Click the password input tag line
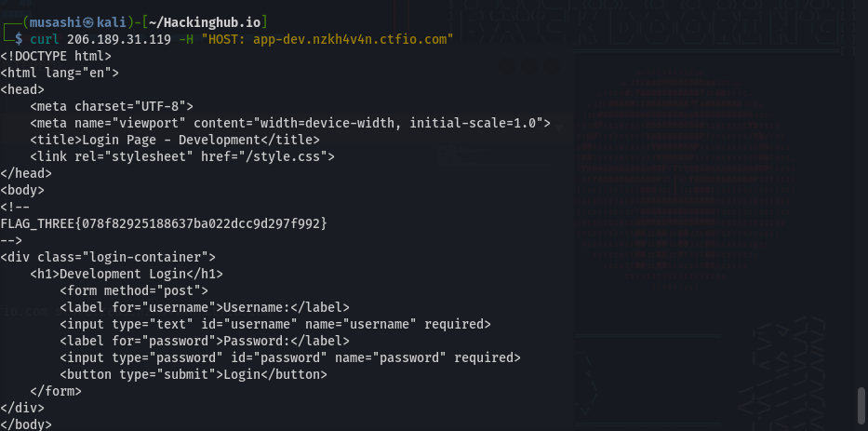Image resolution: width=868 pixels, height=431 pixels. 290,357
